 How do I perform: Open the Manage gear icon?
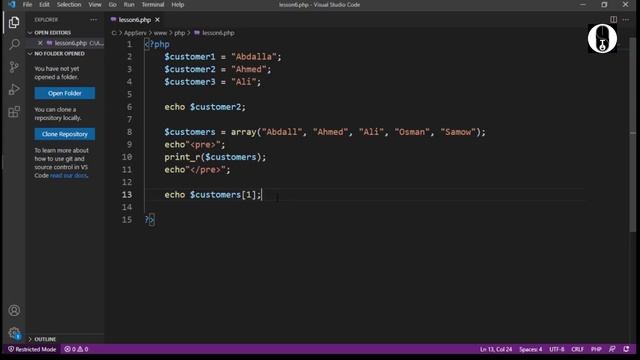point(14,333)
